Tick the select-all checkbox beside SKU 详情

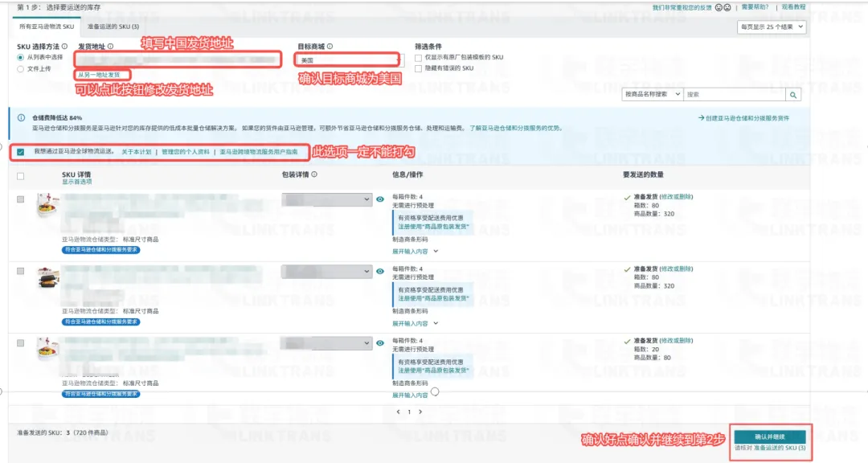[20, 176]
